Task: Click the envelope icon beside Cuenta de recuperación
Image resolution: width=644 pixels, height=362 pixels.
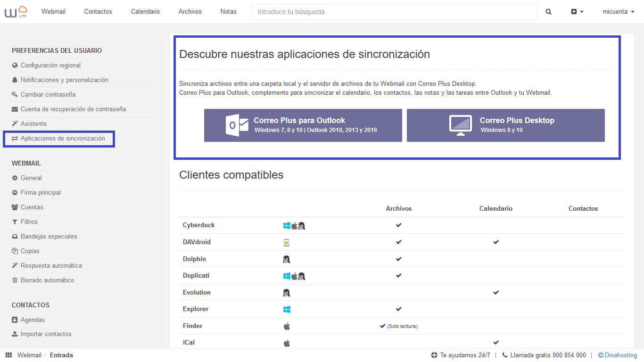Action: click(15, 109)
